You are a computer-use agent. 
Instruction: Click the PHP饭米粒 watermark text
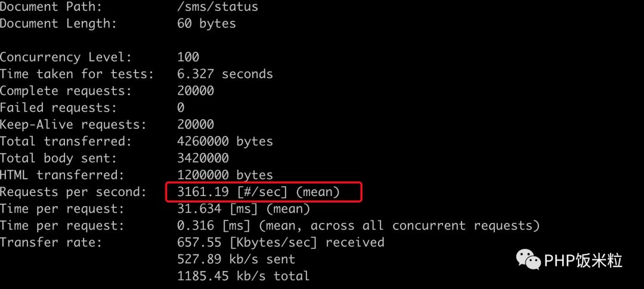[x=583, y=260]
